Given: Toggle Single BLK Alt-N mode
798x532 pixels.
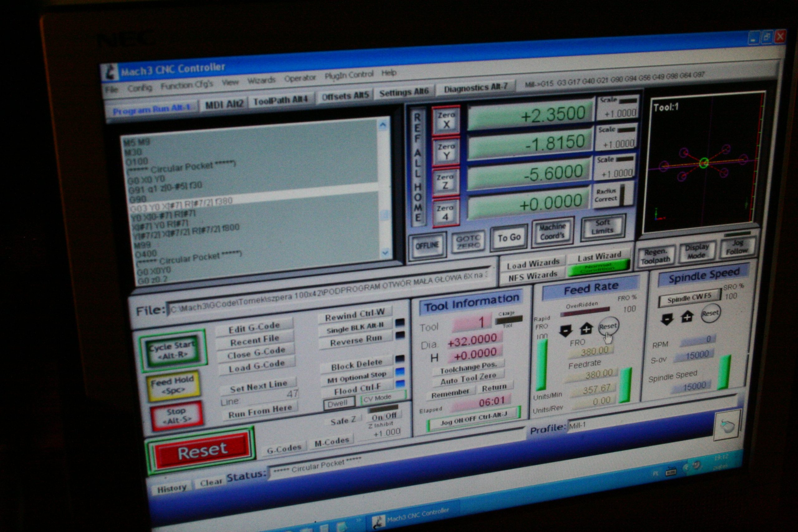Looking at the screenshot, I should point(354,328).
